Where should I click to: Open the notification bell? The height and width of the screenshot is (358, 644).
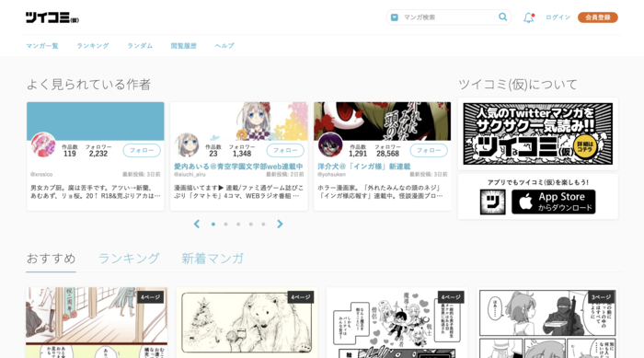[529, 17]
